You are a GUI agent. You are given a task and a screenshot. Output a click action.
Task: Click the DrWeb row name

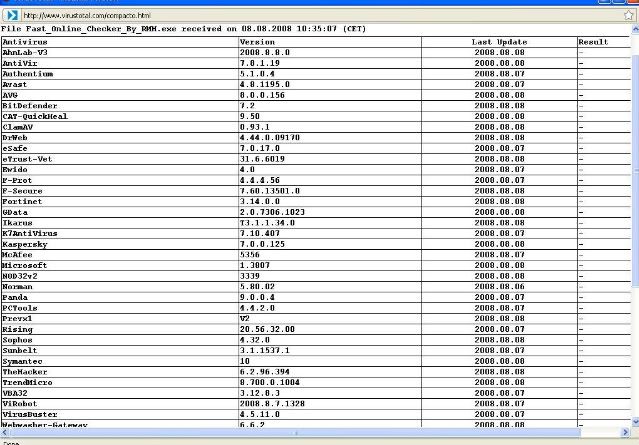pyautogui.click(x=15, y=138)
